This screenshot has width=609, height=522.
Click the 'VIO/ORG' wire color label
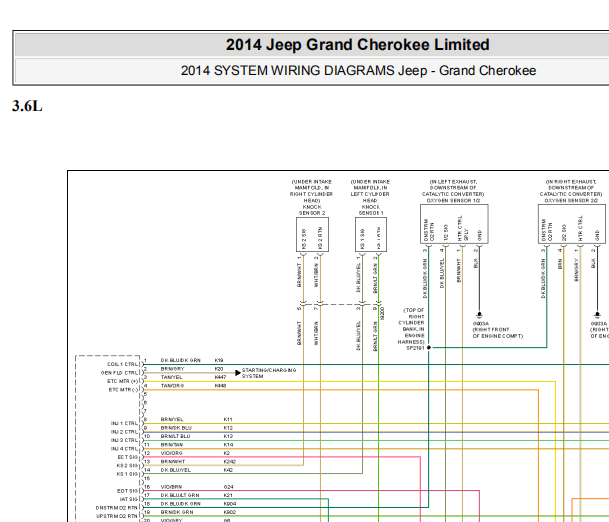click(x=171, y=453)
